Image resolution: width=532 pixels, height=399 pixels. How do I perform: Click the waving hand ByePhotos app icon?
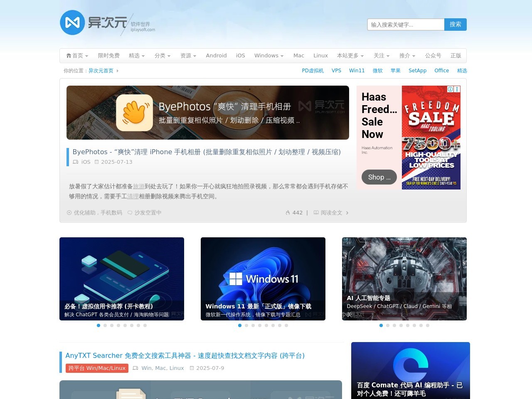click(135, 112)
